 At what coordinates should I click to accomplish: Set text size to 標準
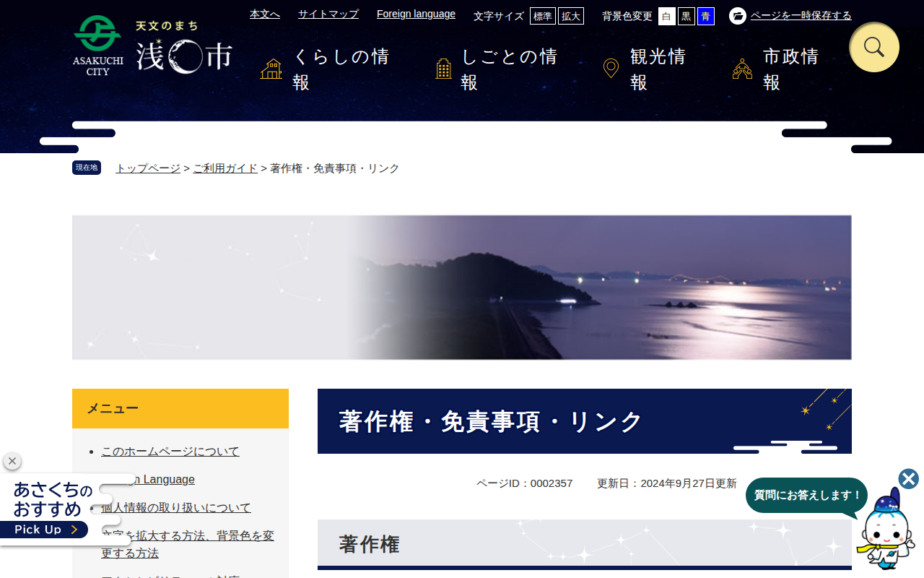pyautogui.click(x=543, y=16)
